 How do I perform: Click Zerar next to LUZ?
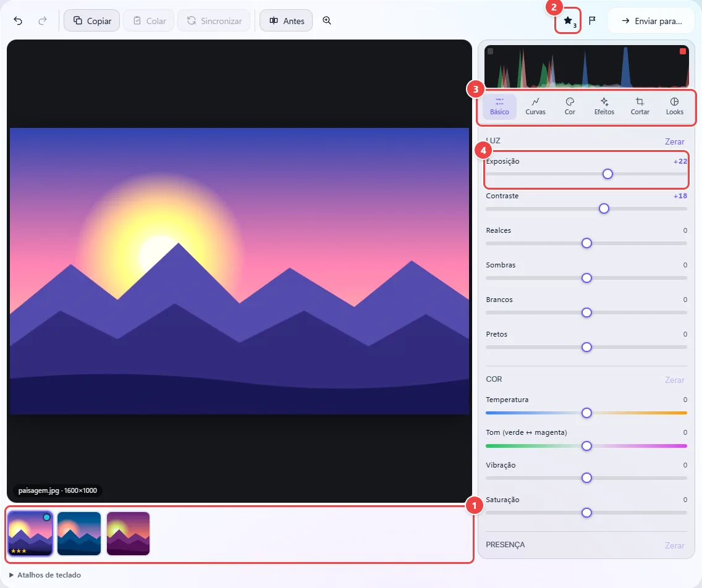[674, 141]
